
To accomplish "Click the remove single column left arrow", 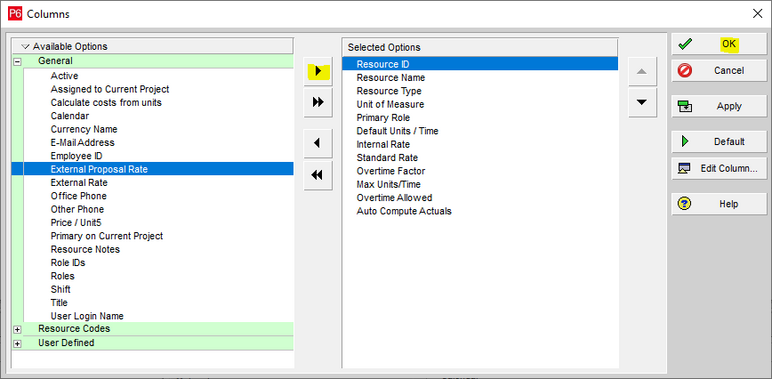I will tap(318, 143).
